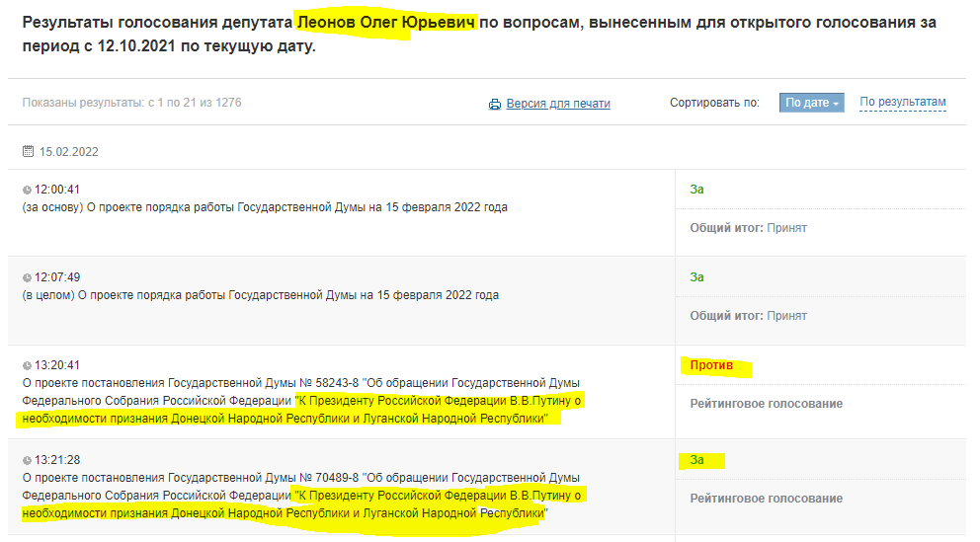
Task: Select the timestamp 12:00:41
Action: tap(57, 190)
